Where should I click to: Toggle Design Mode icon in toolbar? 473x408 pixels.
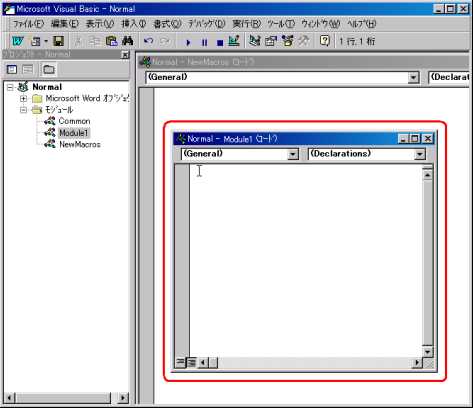(x=234, y=41)
